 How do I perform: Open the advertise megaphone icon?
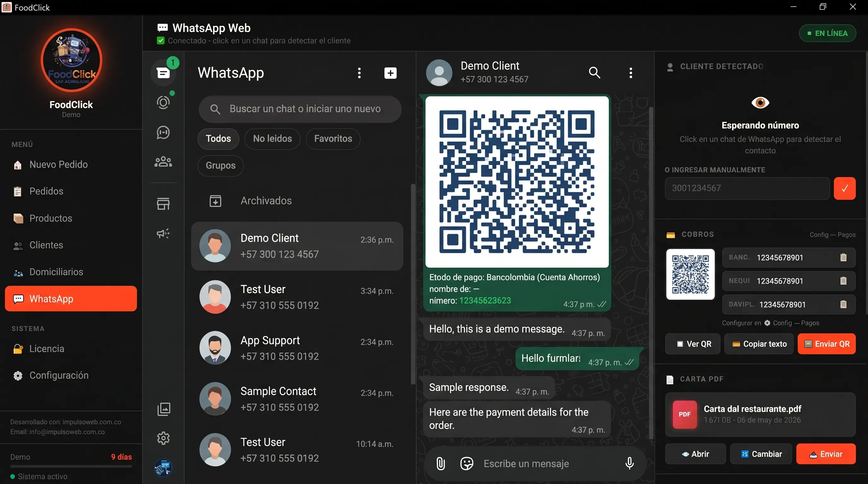tap(163, 233)
